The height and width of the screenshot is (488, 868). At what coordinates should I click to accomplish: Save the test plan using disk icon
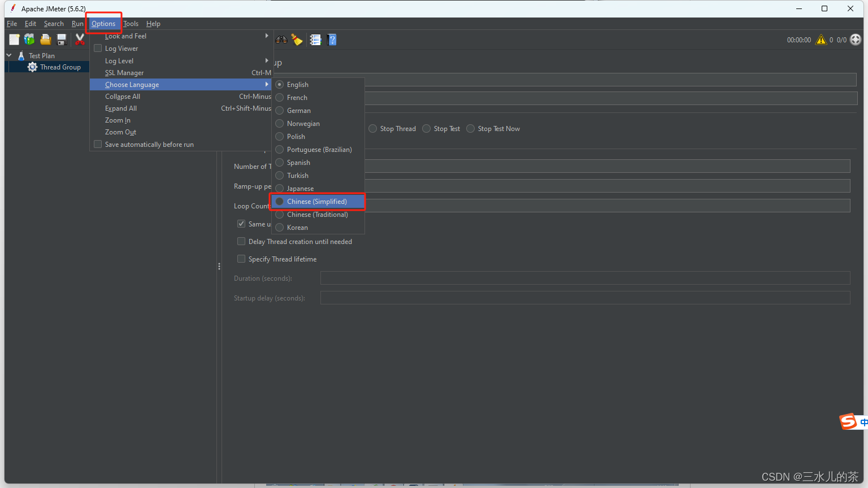pos(61,40)
